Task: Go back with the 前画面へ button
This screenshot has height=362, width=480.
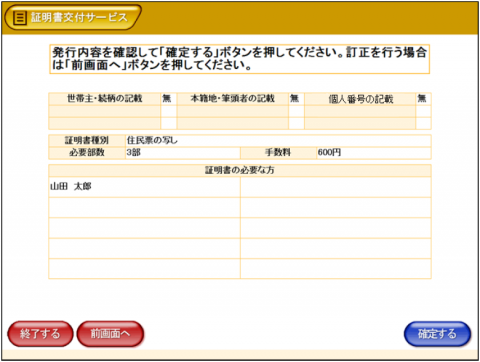Action: 110,334
